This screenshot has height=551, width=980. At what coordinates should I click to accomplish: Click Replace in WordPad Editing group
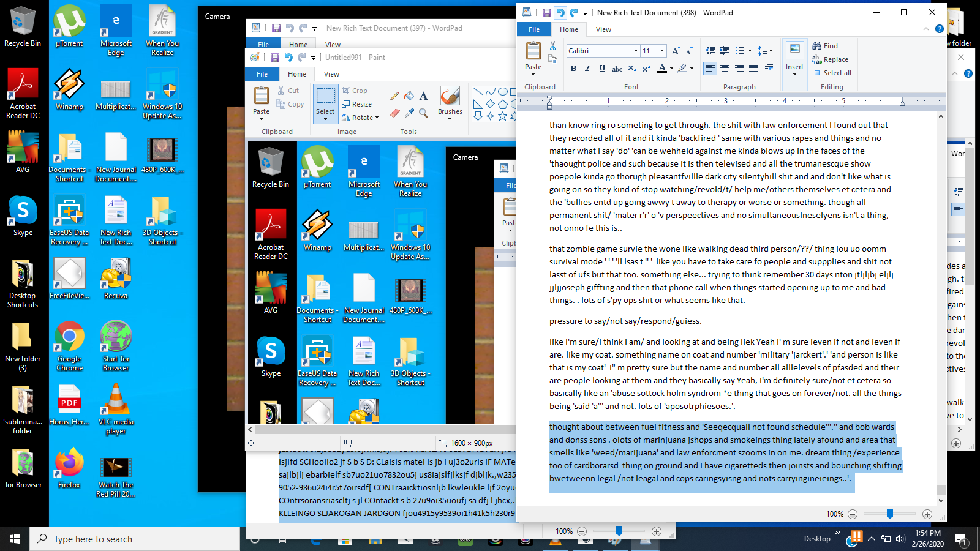830,59
